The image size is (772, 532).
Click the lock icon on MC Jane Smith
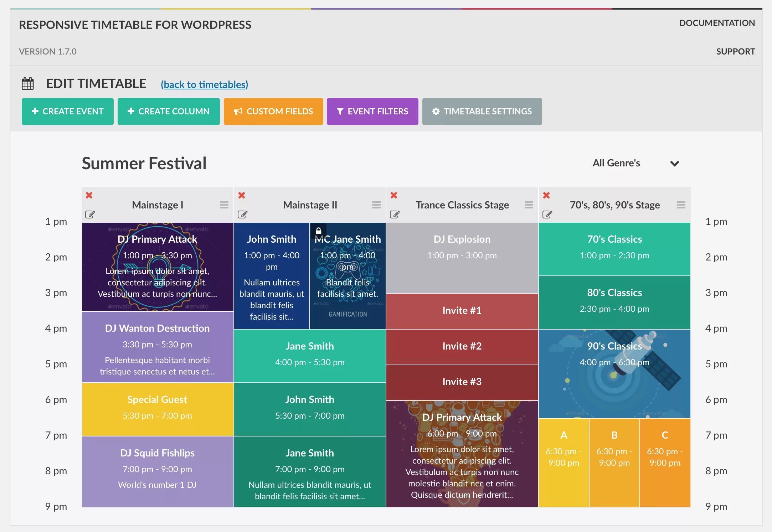(319, 231)
